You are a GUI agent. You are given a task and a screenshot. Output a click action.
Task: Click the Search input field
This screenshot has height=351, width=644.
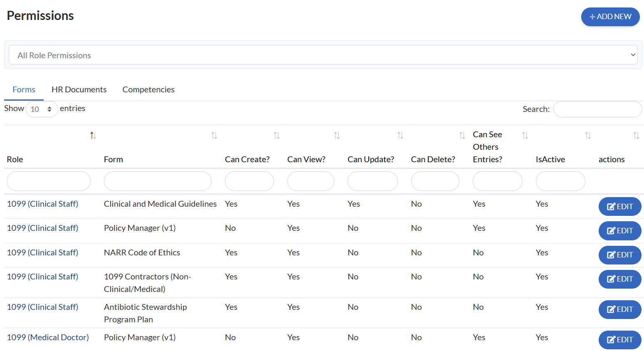click(597, 109)
